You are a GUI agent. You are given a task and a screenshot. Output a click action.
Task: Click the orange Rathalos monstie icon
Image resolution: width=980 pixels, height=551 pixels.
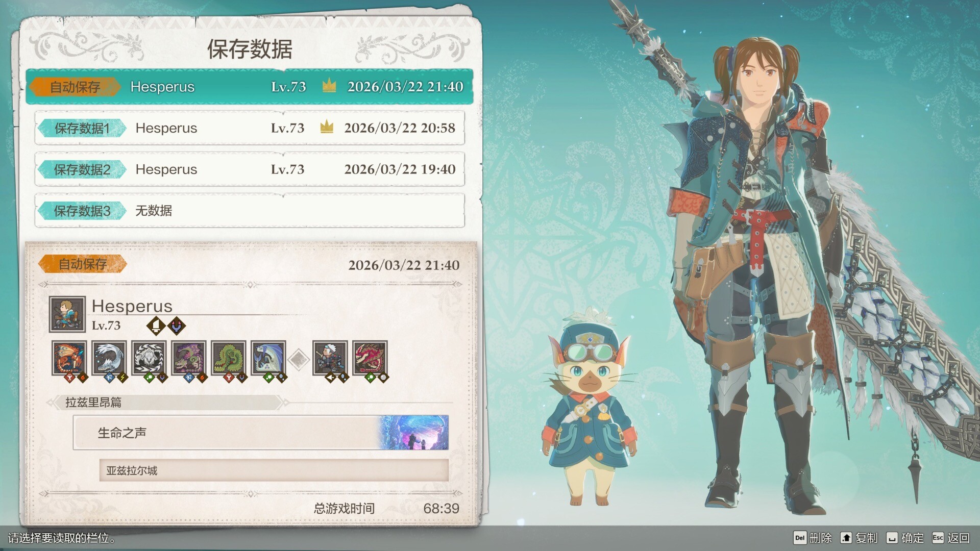69,358
